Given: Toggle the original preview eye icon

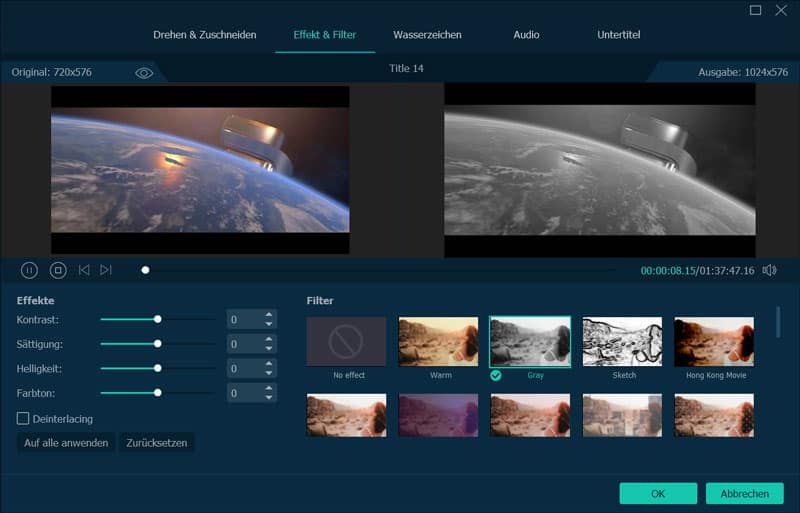Looking at the screenshot, I should coord(144,73).
